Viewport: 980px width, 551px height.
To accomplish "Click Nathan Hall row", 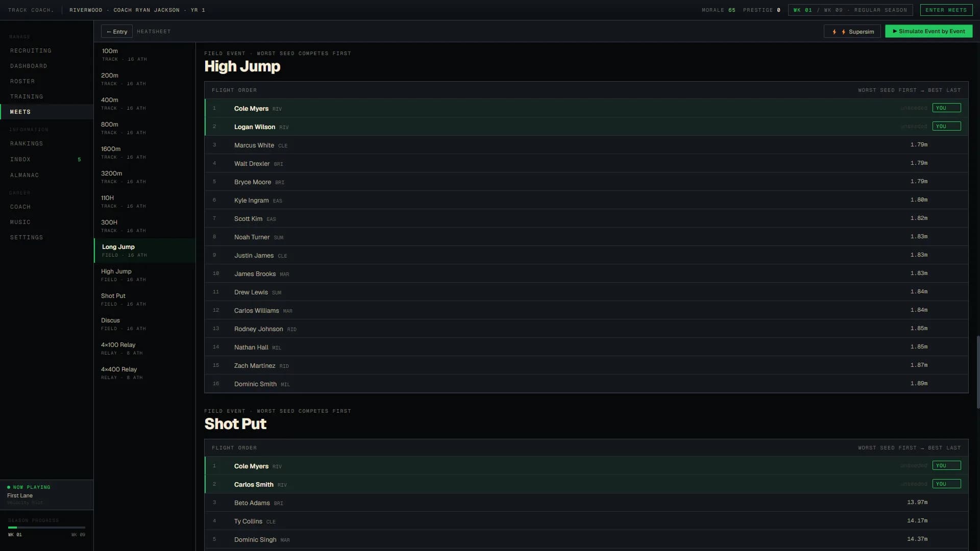I will coord(586,347).
